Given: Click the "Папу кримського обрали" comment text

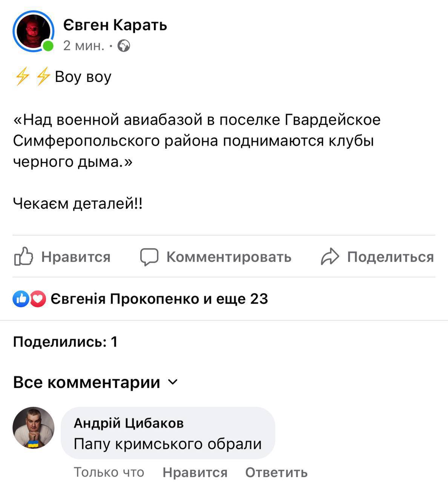Looking at the screenshot, I should pyautogui.click(x=167, y=444).
